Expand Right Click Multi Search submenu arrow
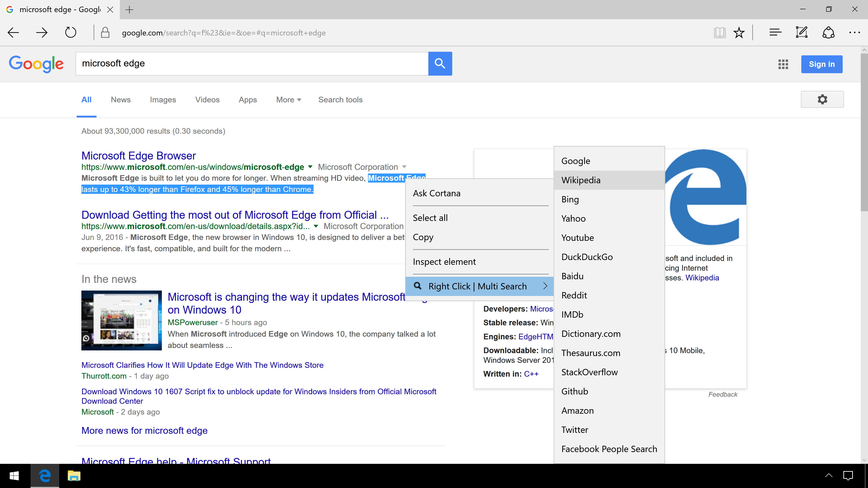868x488 pixels. [545, 286]
